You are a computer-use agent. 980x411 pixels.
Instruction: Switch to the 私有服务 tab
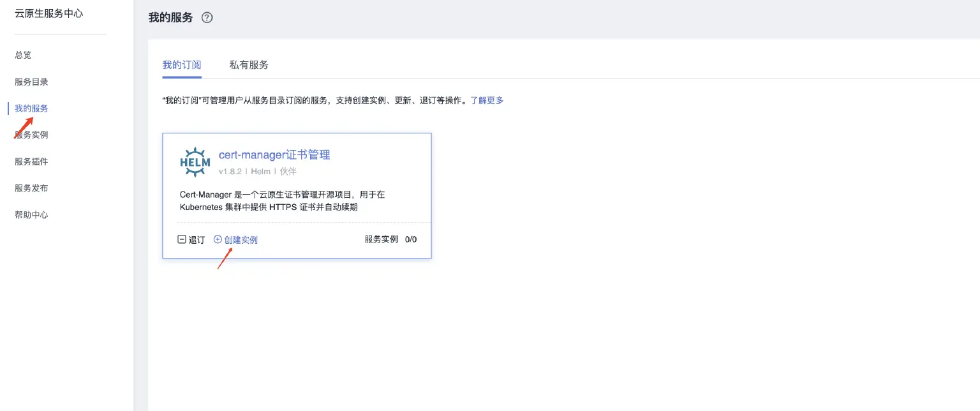tap(249, 65)
